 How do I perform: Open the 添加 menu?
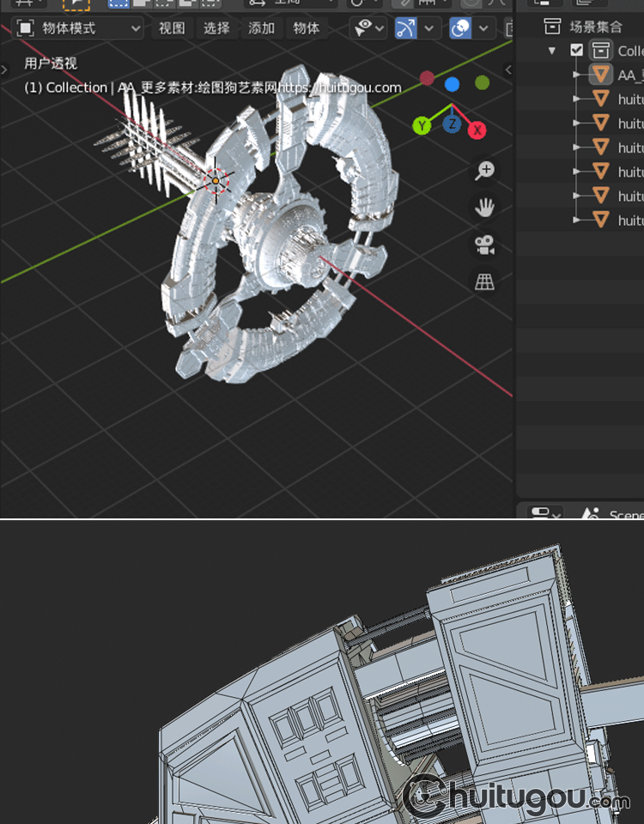click(261, 28)
